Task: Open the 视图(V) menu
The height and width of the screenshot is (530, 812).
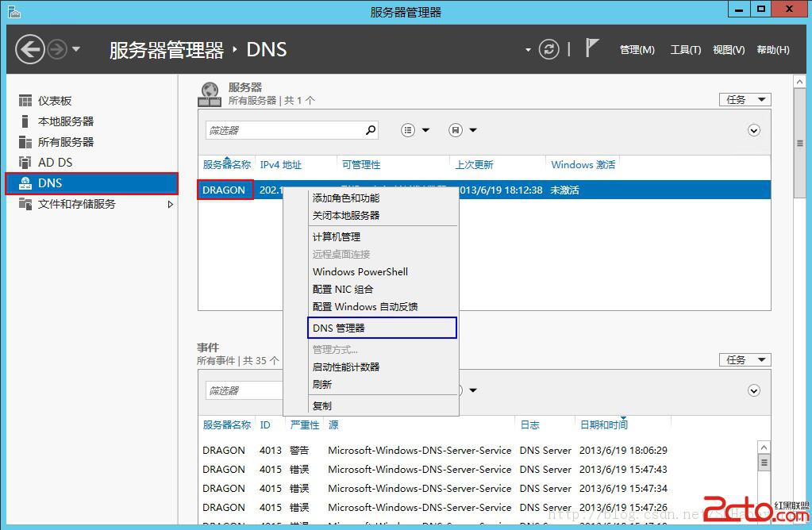Action: click(x=729, y=50)
